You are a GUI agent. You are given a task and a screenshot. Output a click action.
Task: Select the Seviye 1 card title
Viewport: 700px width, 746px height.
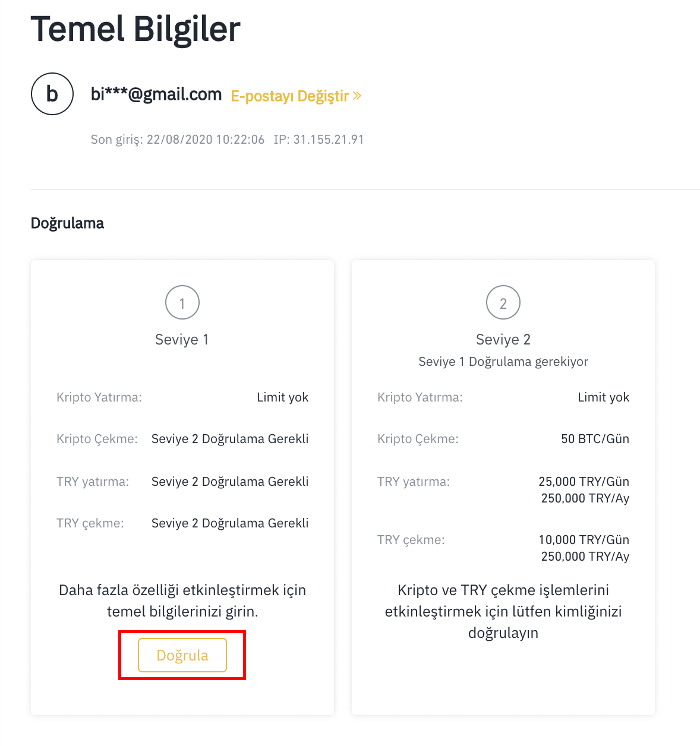tap(182, 340)
